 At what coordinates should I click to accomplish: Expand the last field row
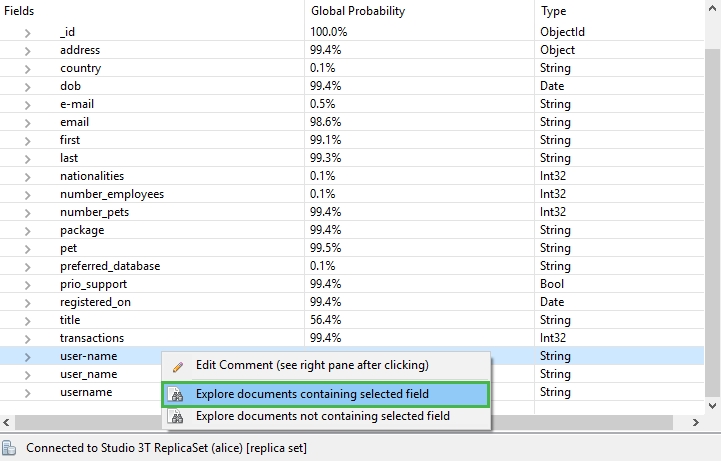[28, 159]
